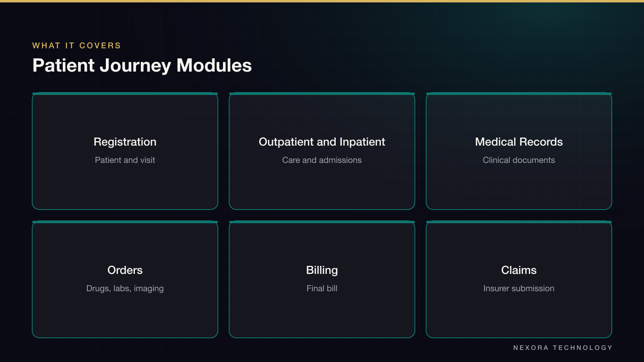The width and height of the screenshot is (644, 362).
Task: Click the 'Billing' card heading
Action: coord(322,270)
